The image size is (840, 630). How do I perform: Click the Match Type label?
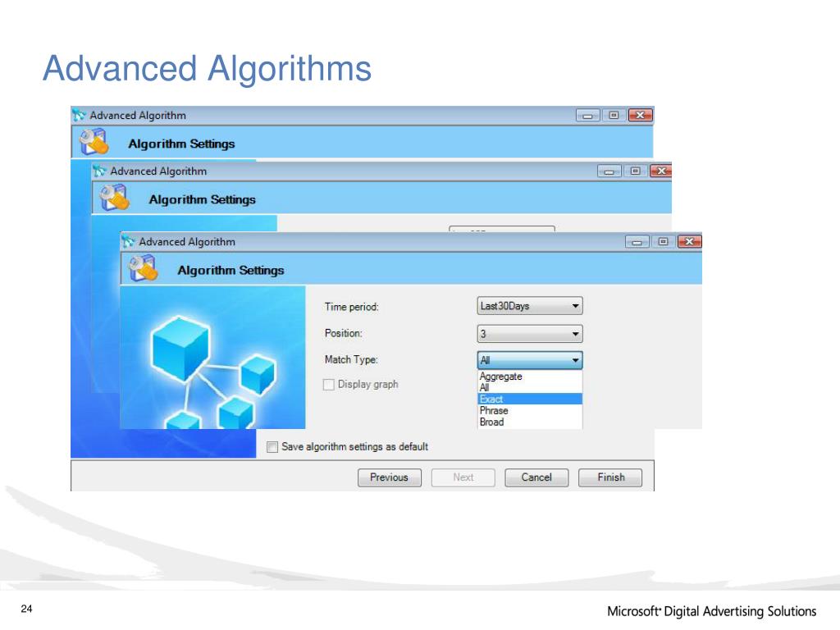coord(351,359)
